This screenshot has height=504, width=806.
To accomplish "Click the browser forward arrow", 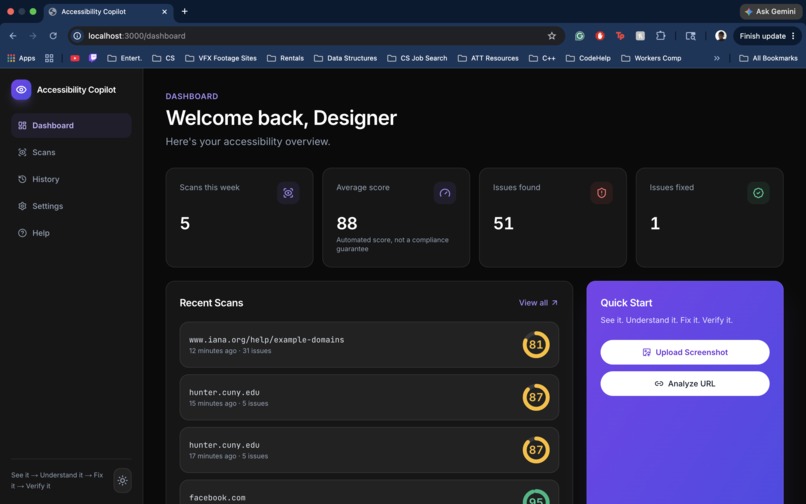I will pos(33,36).
